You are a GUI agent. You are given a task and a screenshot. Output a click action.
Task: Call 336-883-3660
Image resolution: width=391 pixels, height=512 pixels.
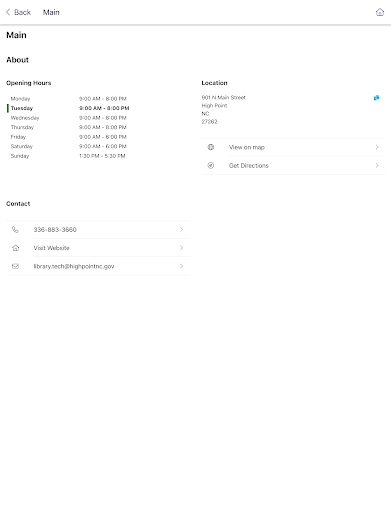point(55,230)
